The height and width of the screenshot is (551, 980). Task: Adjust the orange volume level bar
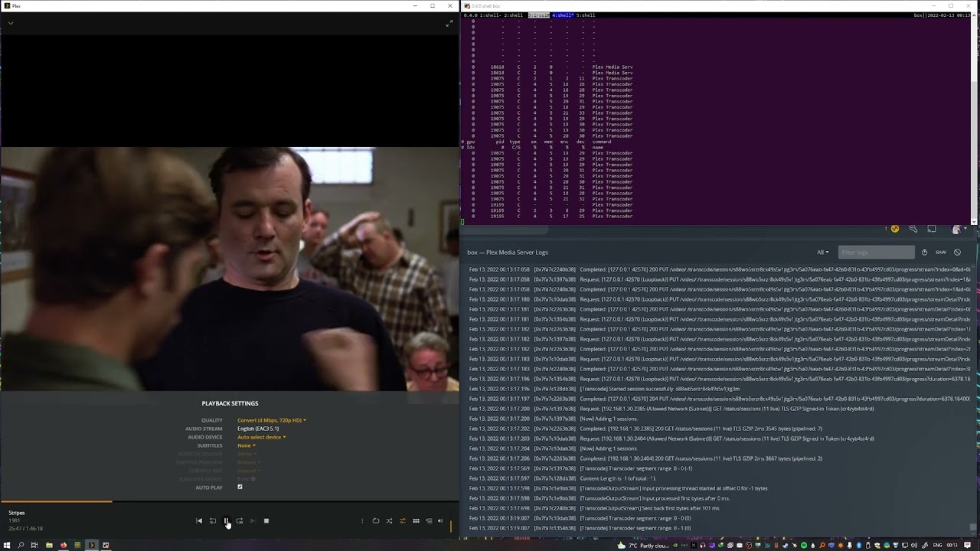pyautogui.click(x=451, y=526)
